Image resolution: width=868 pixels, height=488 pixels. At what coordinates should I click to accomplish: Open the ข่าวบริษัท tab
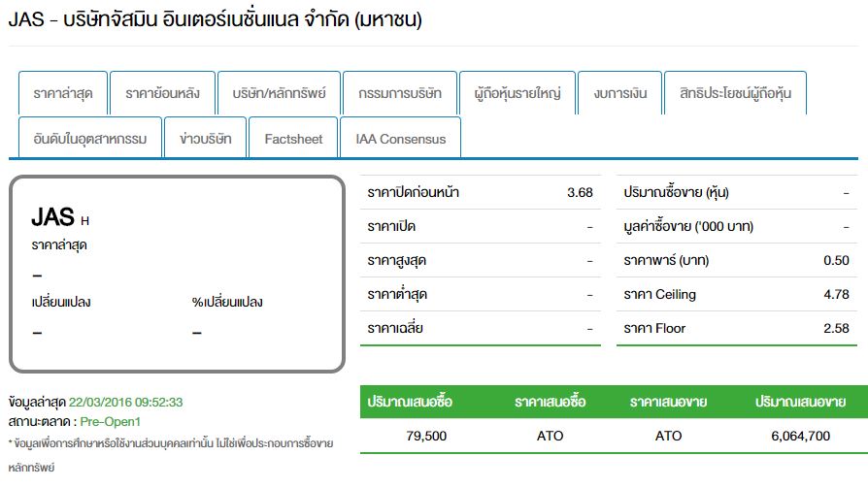[x=206, y=139]
